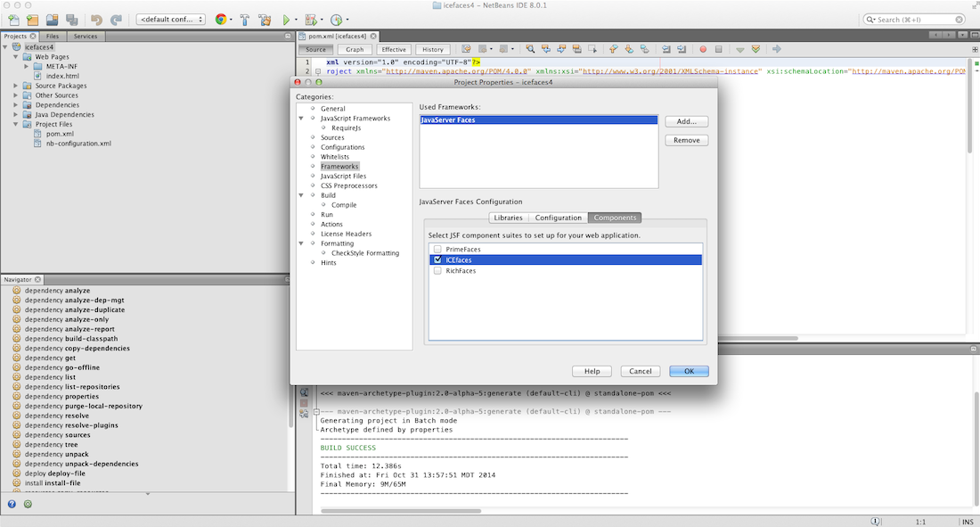Expand the Source Packages node
The image size is (980, 527).
(x=16, y=86)
